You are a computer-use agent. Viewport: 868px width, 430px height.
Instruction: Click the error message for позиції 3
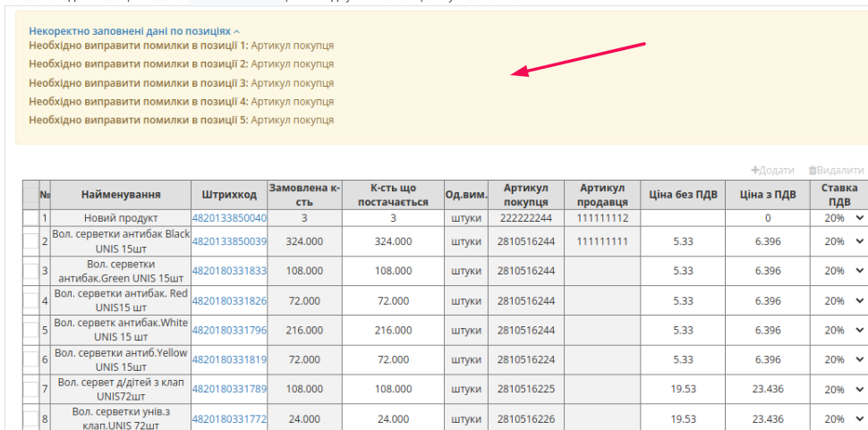181,83
